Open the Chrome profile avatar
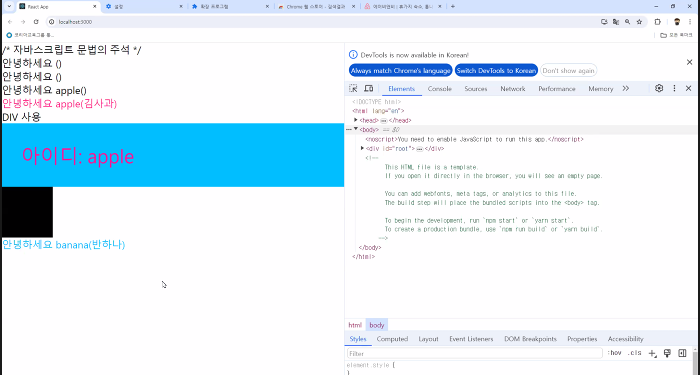Screen dimensions: 700x375 (677, 21)
